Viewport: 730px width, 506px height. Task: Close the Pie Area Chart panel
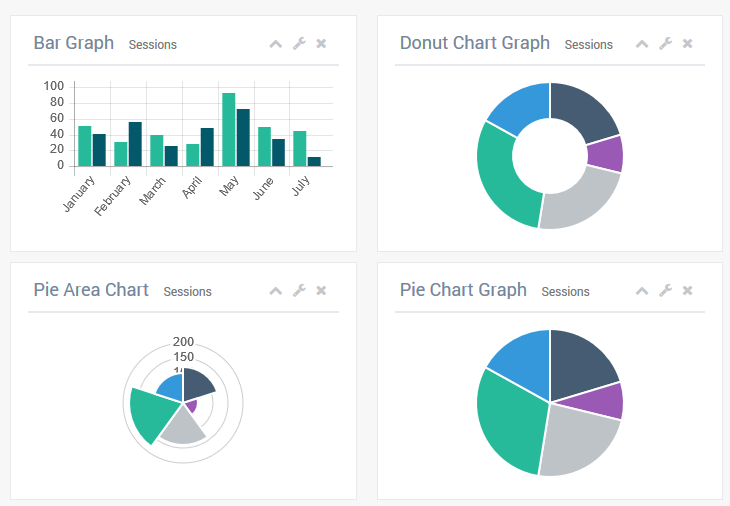click(321, 291)
